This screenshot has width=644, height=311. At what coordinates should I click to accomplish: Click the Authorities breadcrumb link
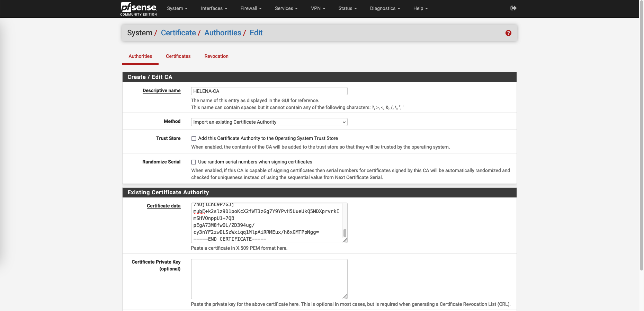pyautogui.click(x=223, y=33)
